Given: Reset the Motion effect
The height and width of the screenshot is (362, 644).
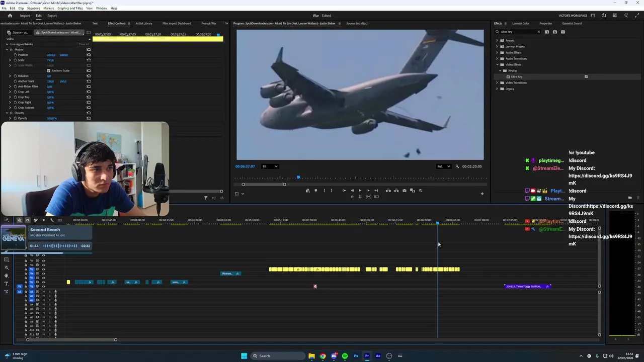Looking at the screenshot, I should coord(89,49).
